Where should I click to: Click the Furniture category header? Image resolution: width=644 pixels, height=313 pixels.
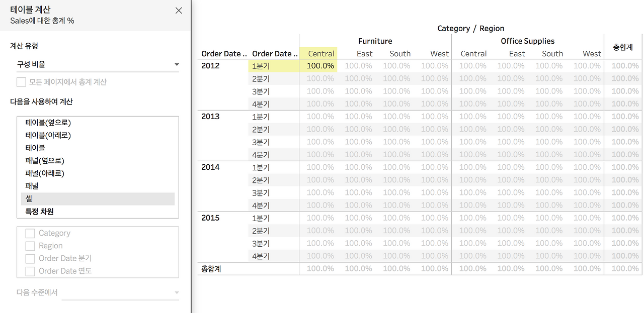tap(375, 41)
